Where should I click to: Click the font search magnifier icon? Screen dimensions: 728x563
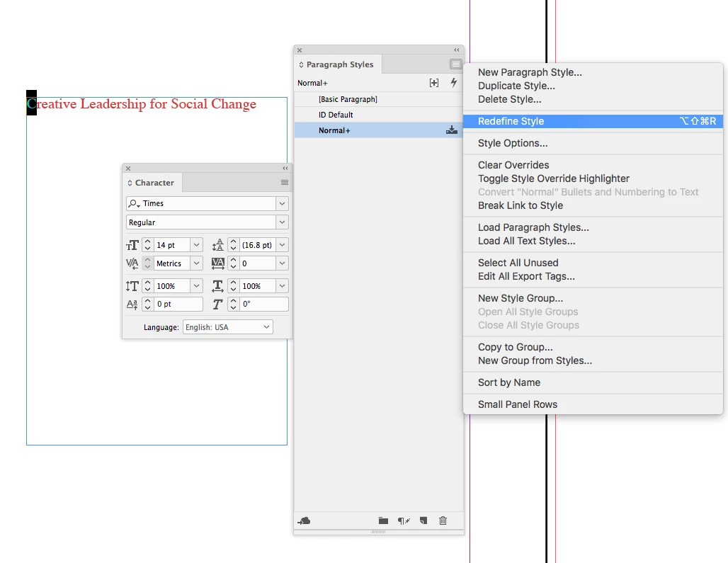click(x=134, y=203)
